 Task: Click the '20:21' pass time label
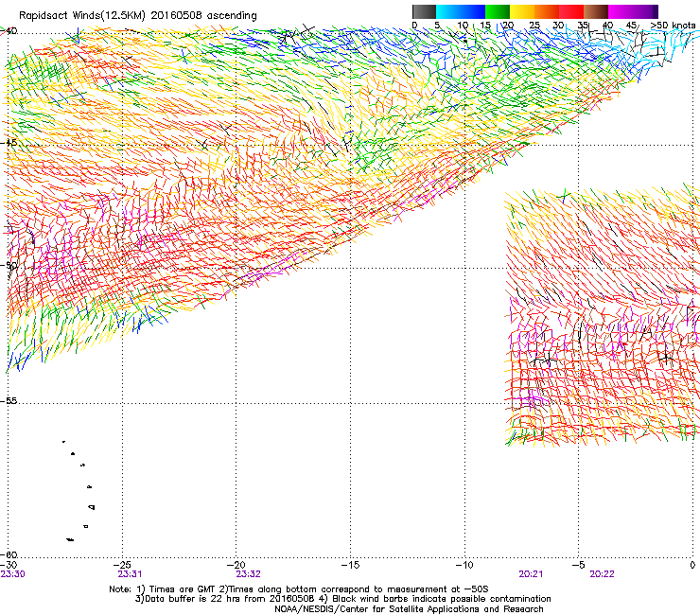(x=531, y=574)
